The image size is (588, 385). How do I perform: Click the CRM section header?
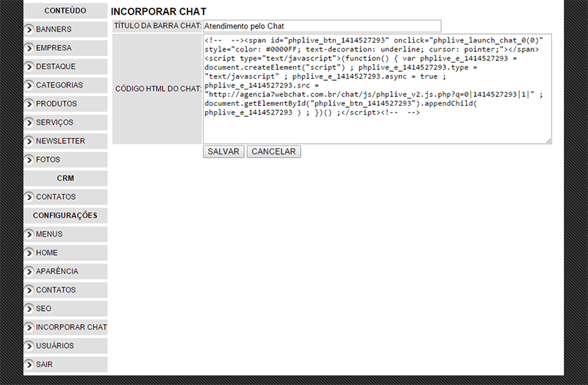click(x=65, y=179)
